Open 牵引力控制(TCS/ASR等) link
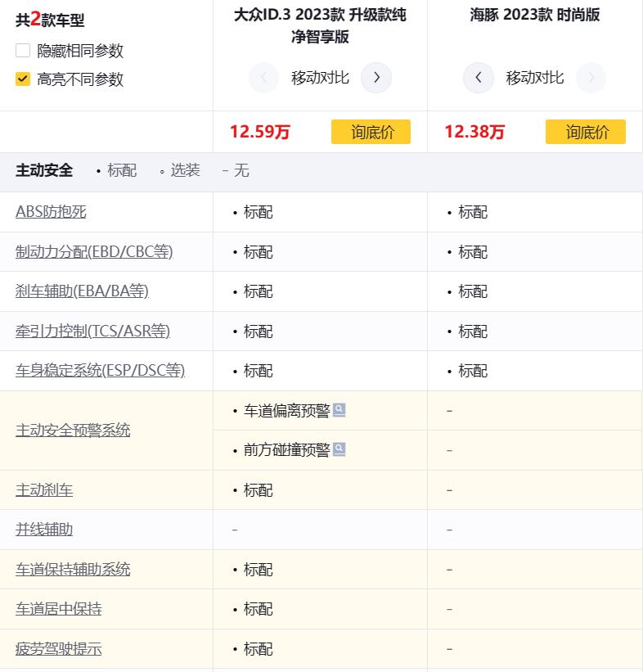The image size is (643, 672). pos(93,331)
